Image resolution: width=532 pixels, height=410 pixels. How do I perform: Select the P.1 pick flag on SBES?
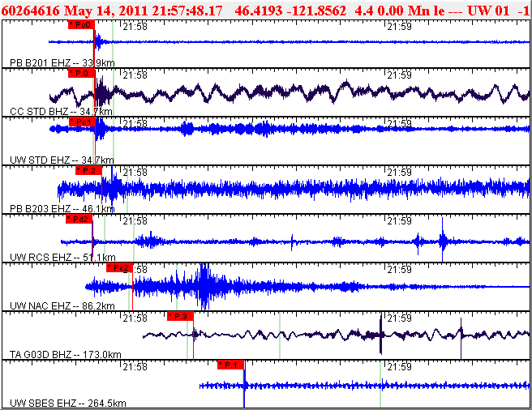pos(230,365)
